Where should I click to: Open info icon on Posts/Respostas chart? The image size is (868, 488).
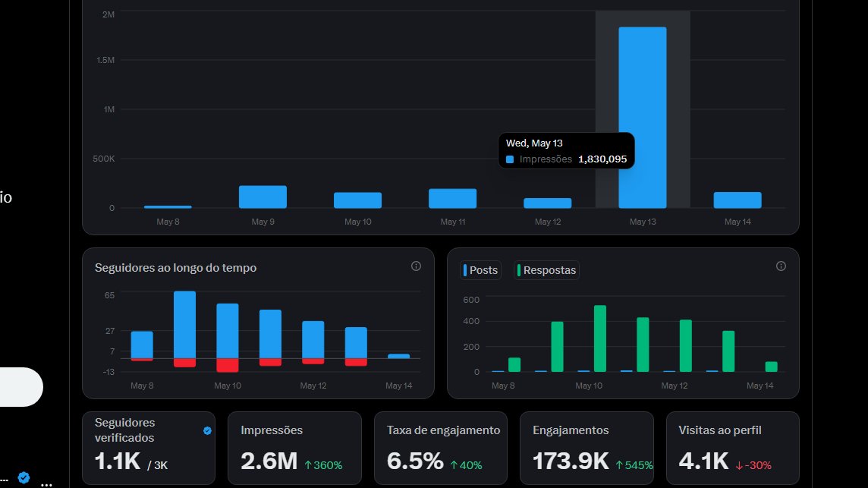781,266
